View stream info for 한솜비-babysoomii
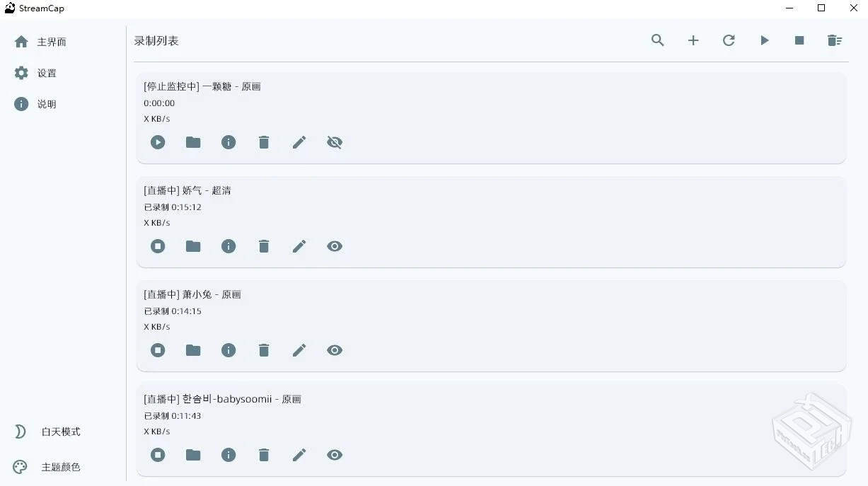The image size is (868, 486). (228, 455)
